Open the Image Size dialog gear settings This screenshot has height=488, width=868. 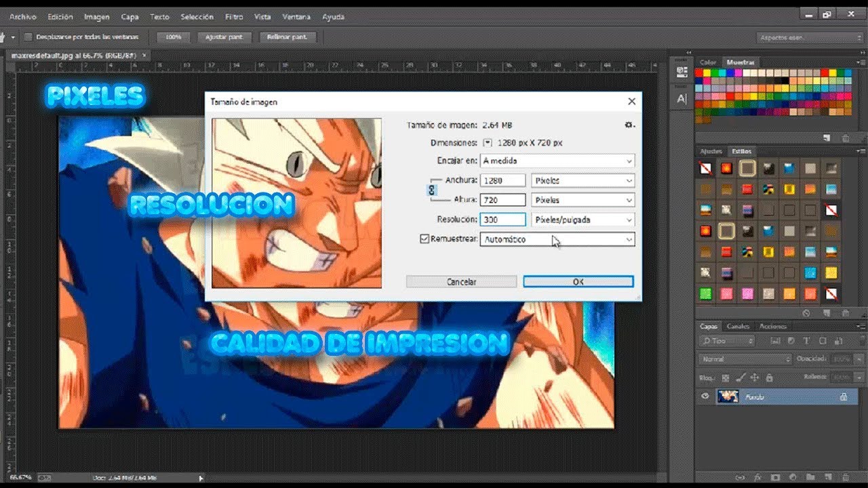(629, 125)
